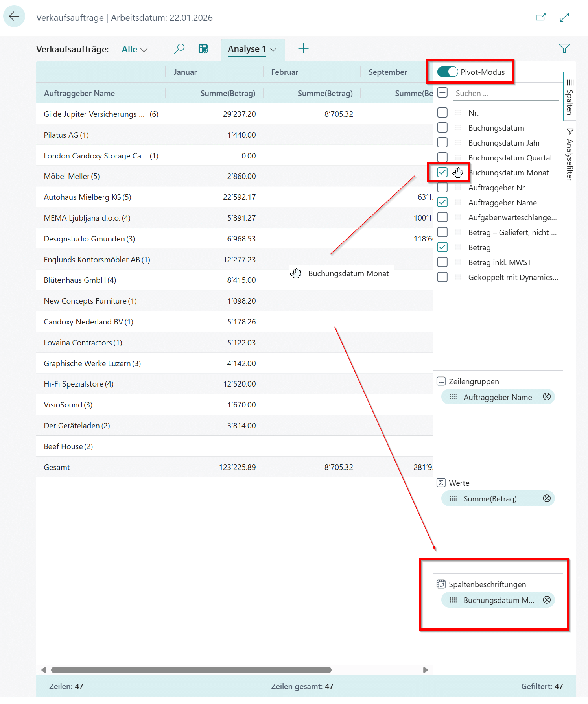Click the analysis mode icon
Image resolution: width=588 pixels, height=704 pixels.
click(203, 49)
